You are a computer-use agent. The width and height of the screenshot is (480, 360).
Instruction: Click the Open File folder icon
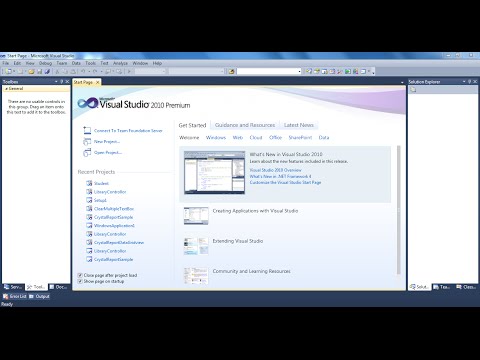(x=31, y=71)
